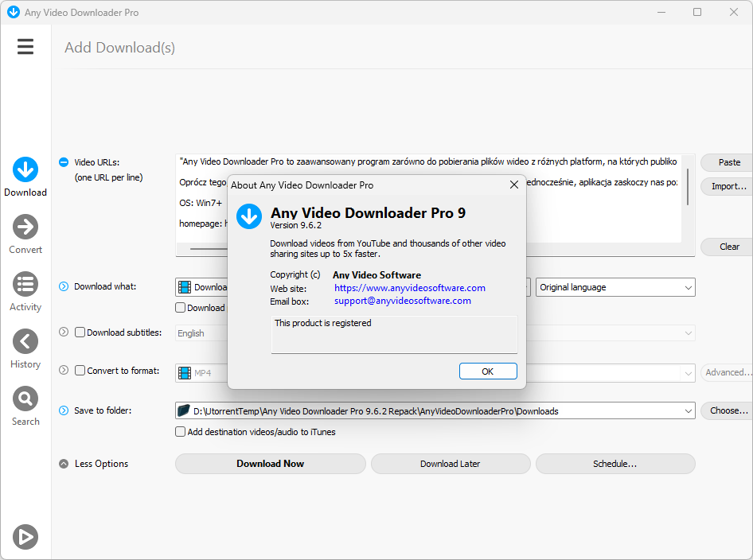This screenshot has width=753, height=560.
Task: Click the play icon in the bottom sidebar
Action: tap(25, 536)
